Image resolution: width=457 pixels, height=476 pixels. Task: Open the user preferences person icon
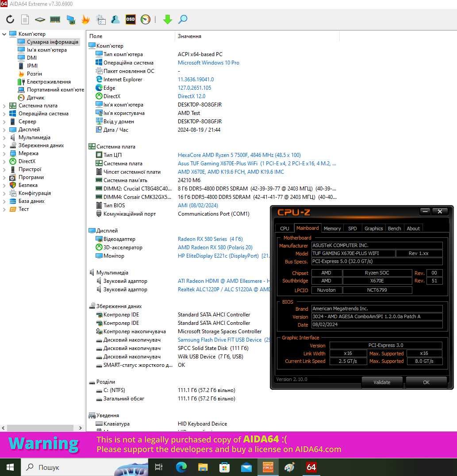pos(115,19)
